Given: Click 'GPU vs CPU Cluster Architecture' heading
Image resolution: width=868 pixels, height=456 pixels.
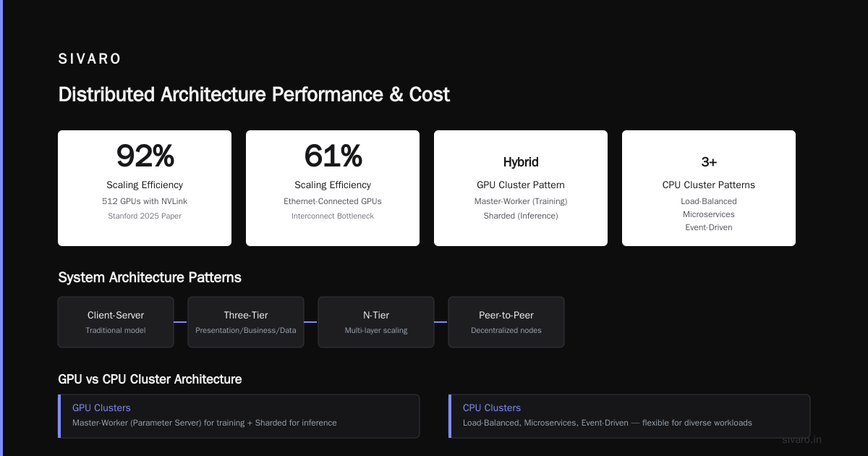Looking at the screenshot, I should (150, 379).
